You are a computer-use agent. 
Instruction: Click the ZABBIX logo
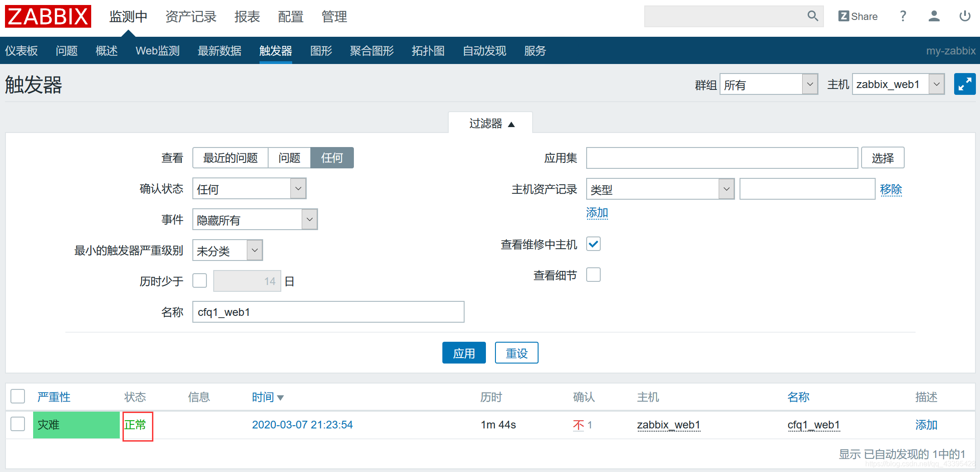click(48, 16)
